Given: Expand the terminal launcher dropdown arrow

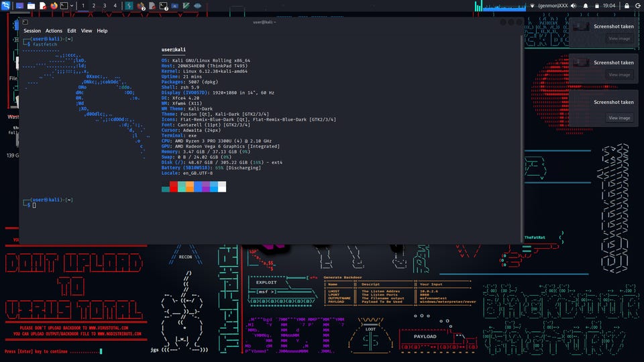Looking at the screenshot, I should (72, 6).
